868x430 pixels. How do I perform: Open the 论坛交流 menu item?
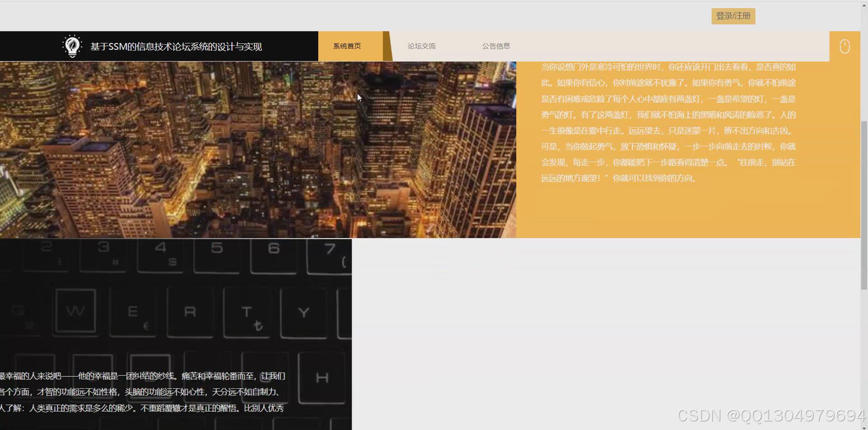coord(421,46)
